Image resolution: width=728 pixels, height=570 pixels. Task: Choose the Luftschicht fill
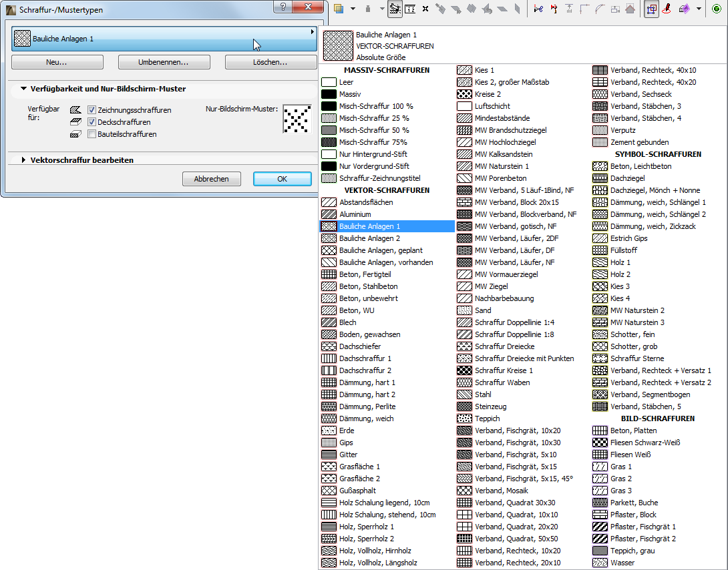tap(522, 106)
